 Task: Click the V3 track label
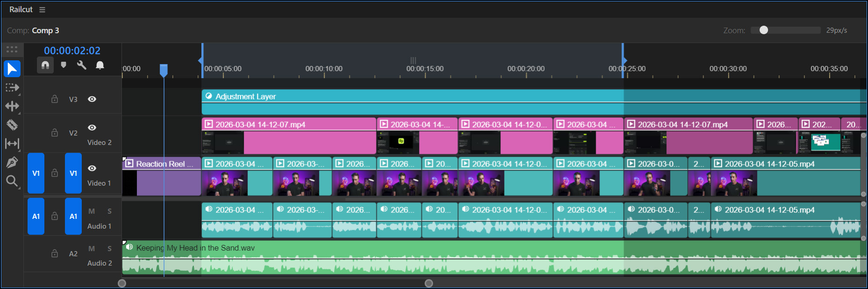click(73, 99)
